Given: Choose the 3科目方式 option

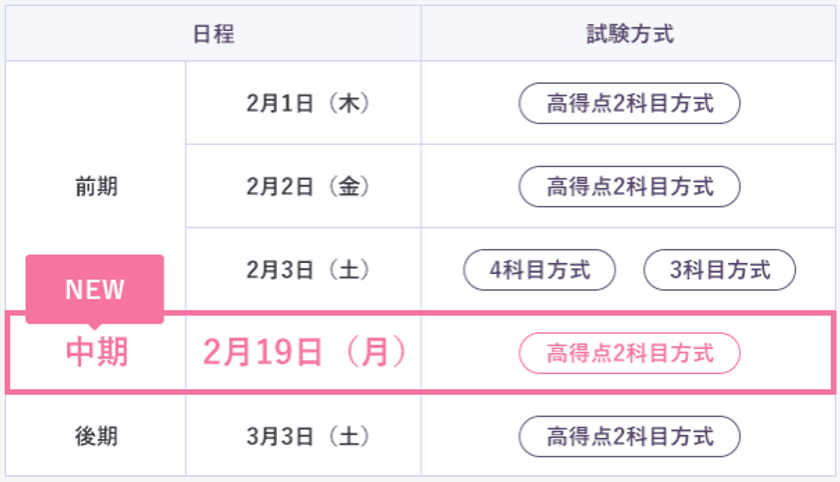Looking at the screenshot, I should (720, 269).
